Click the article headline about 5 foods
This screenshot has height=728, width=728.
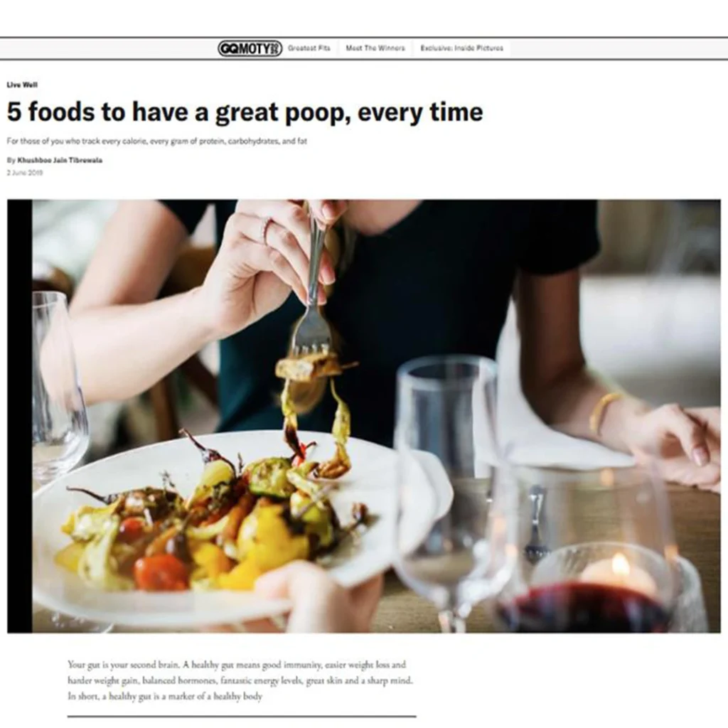click(x=245, y=112)
